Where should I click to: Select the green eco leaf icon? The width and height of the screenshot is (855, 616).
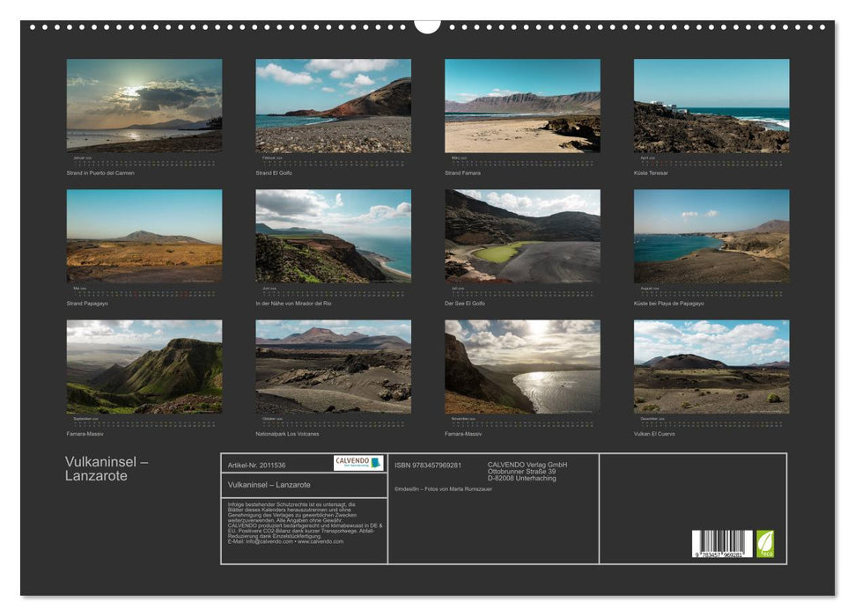pos(765,543)
